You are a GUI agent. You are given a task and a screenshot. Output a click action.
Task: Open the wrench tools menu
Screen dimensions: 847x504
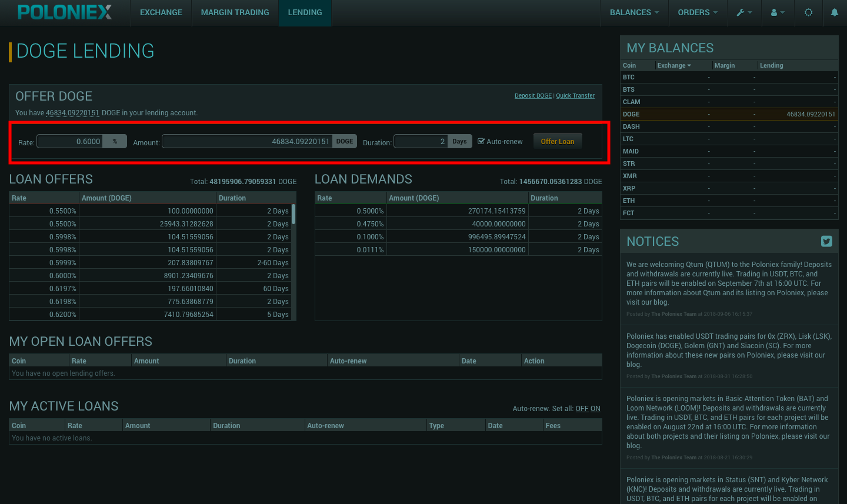(x=744, y=12)
